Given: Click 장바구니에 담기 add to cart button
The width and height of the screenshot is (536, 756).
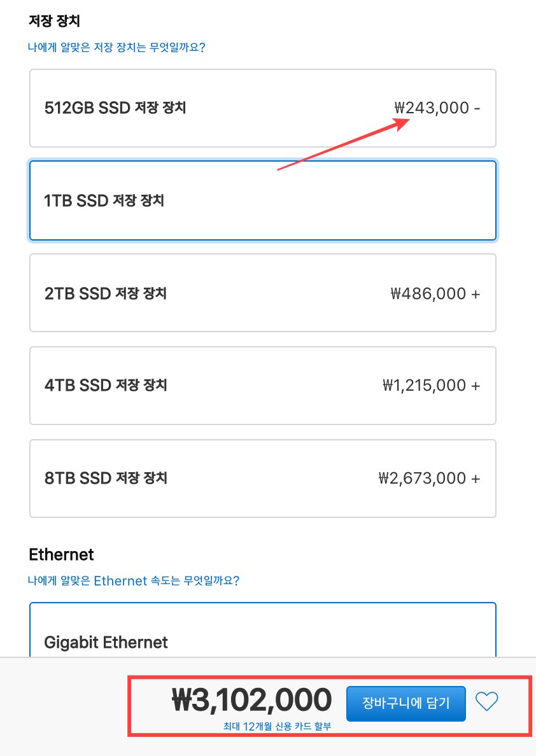Looking at the screenshot, I should coord(406,703).
